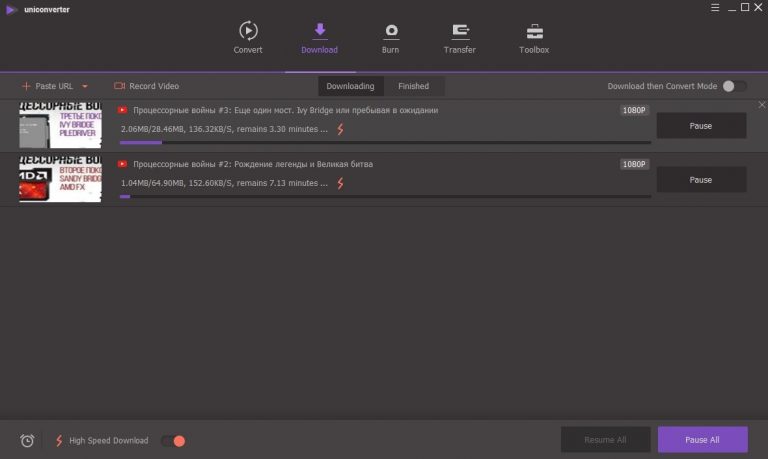Click the Record Video camera icon
768x459 pixels.
120,86
